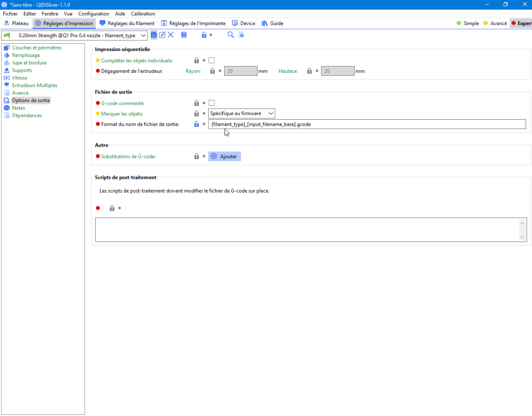Click the Rayon value field
The width and height of the screenshot is (532, 416).
pos(240,71)
